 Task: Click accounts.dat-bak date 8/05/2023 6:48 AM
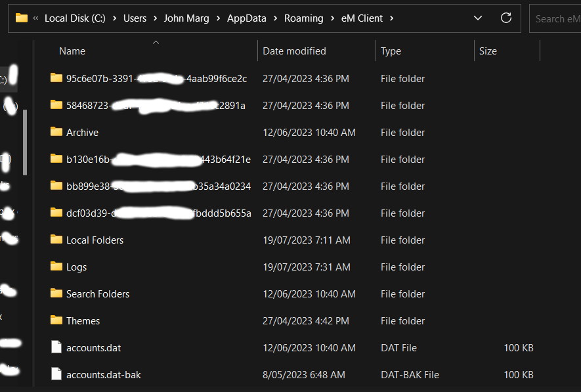point(304,375)
